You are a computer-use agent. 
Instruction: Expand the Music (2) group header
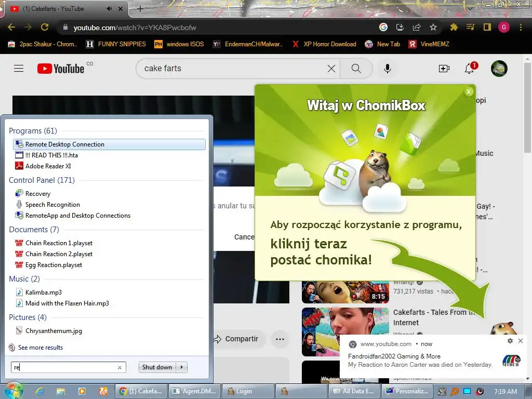24,279
